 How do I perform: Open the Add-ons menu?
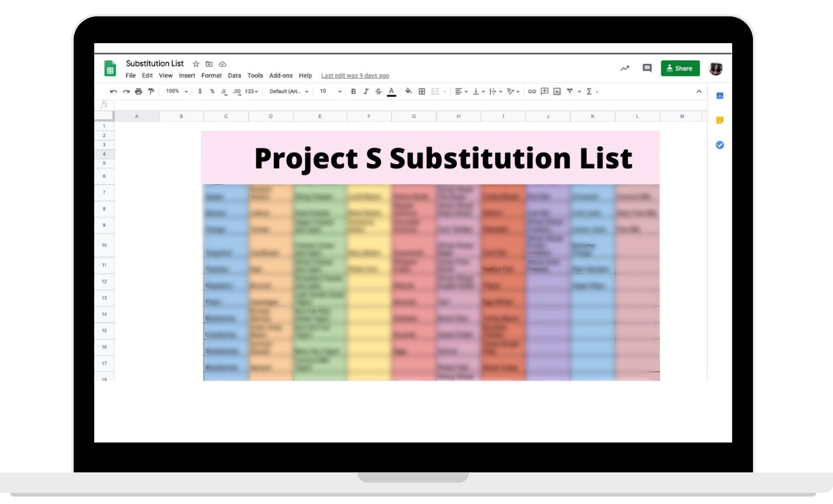point(281,76)
